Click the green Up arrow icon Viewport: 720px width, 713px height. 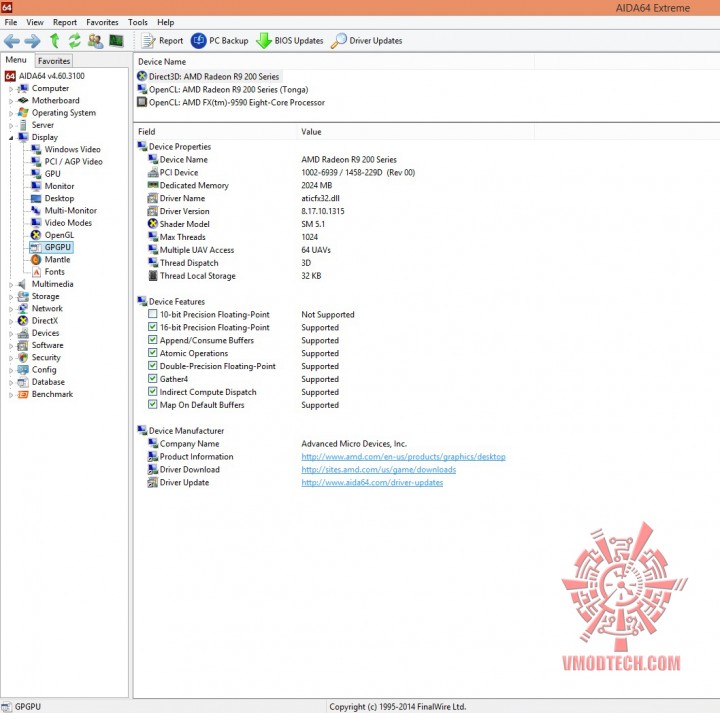[55, 41]
